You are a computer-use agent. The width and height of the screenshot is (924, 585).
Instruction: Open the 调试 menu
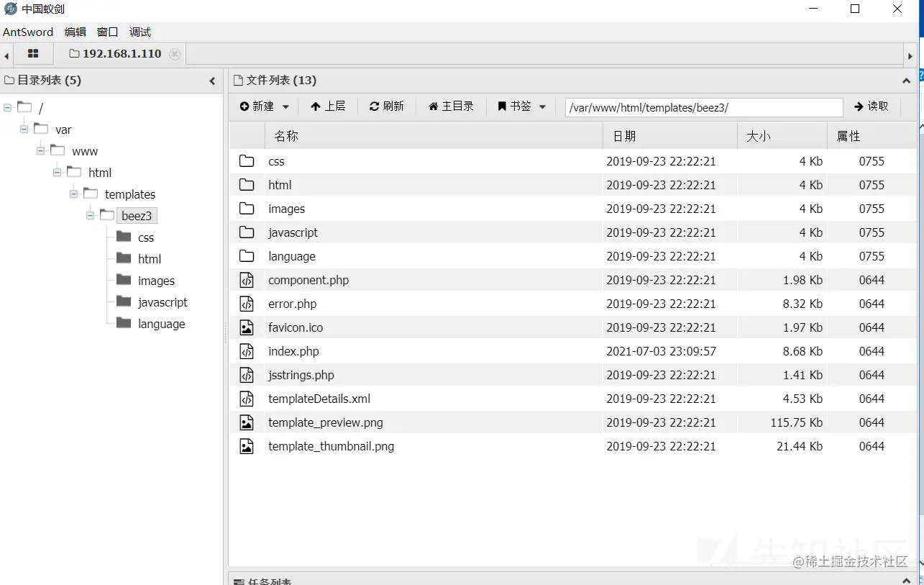point(140,32)
